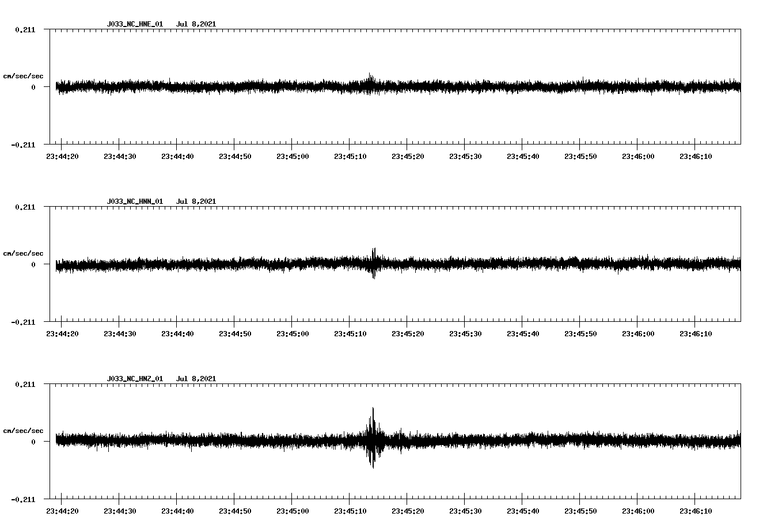Click the cm/sec/sec label on the top plot

click(x=24, y=75)
